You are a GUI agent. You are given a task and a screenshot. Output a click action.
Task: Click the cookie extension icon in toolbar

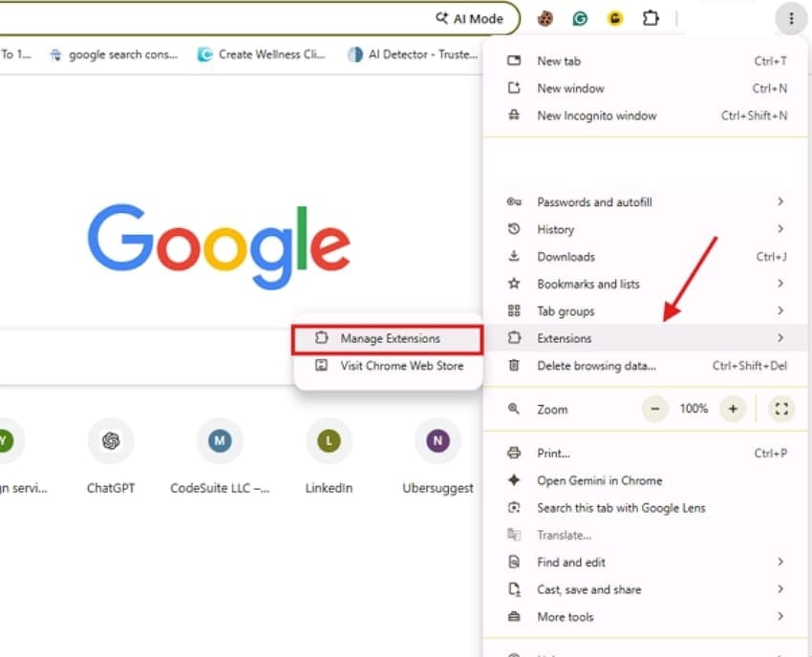click(x=545, y=19)
